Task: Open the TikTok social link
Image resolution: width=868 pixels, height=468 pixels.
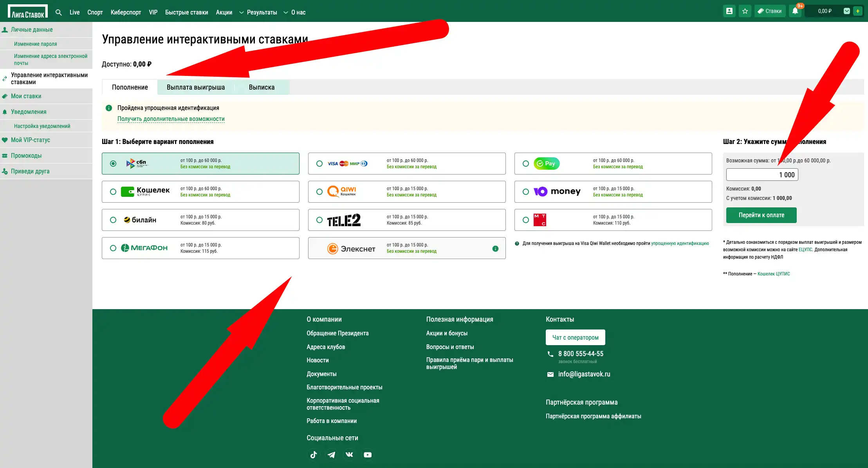Action: pos(313,455)
